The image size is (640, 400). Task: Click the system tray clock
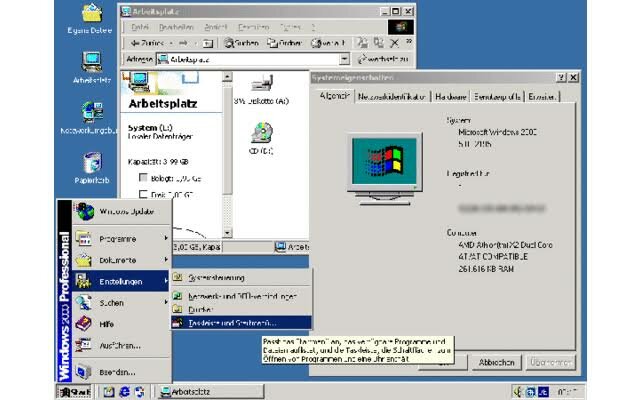click(x=567, y=392)
